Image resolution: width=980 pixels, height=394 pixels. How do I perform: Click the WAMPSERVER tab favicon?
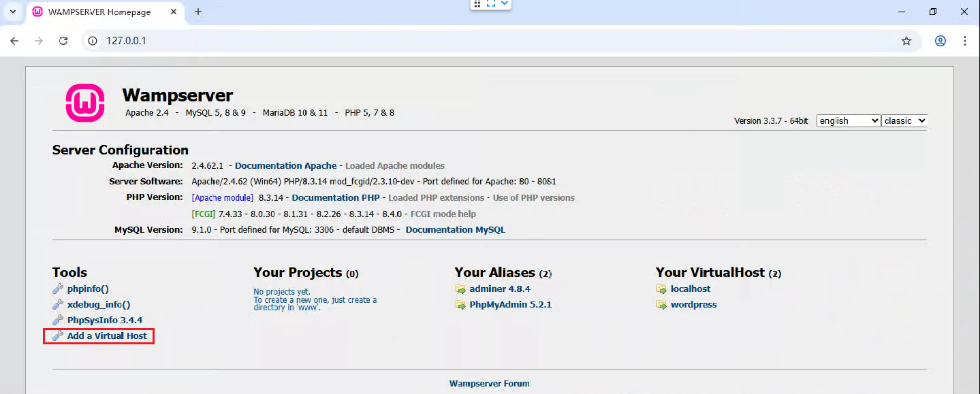tap(38, 12)
